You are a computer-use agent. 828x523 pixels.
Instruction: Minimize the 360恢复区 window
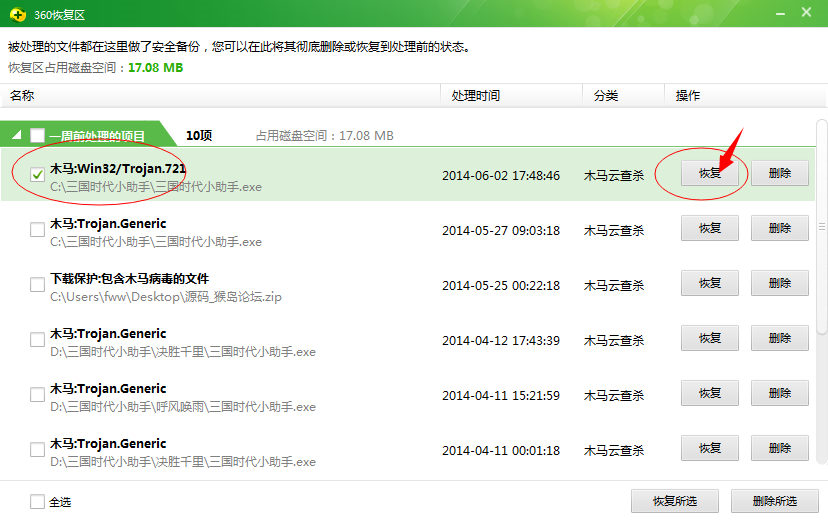(778, 12)
